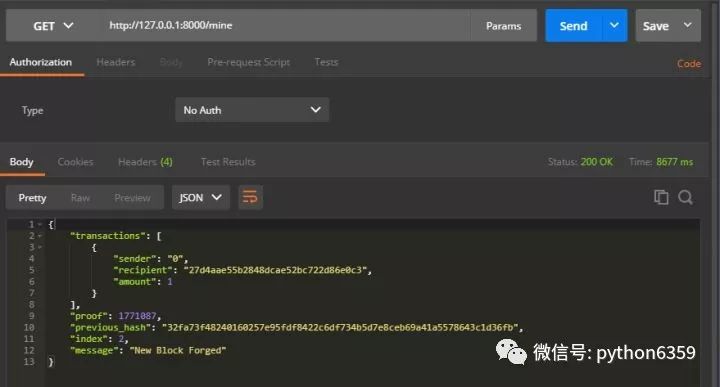Click the search response icon
The image size is (720, 387).
[685, 197]
